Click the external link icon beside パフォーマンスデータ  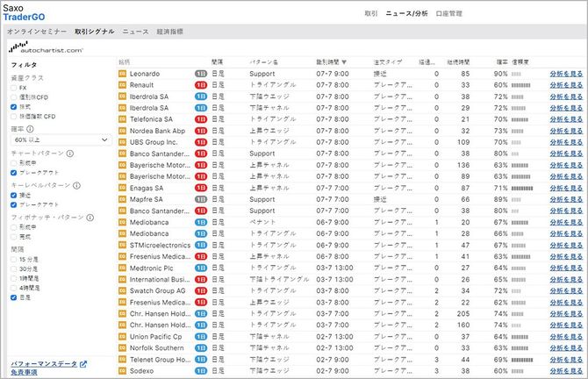pyautogui.click(x=83, y=363)
